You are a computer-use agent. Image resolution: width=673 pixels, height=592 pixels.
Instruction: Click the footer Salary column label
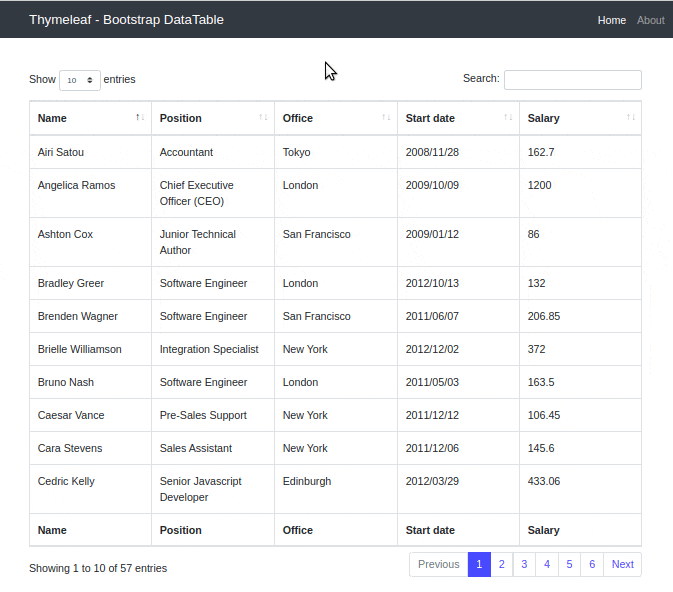tap(543, 530)
